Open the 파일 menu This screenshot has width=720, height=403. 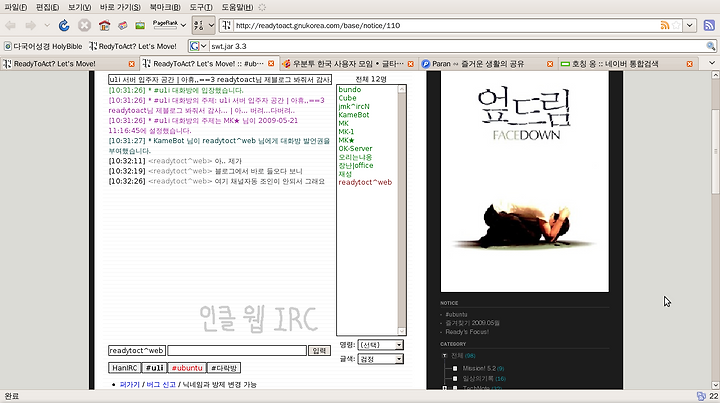pos(16,7)
